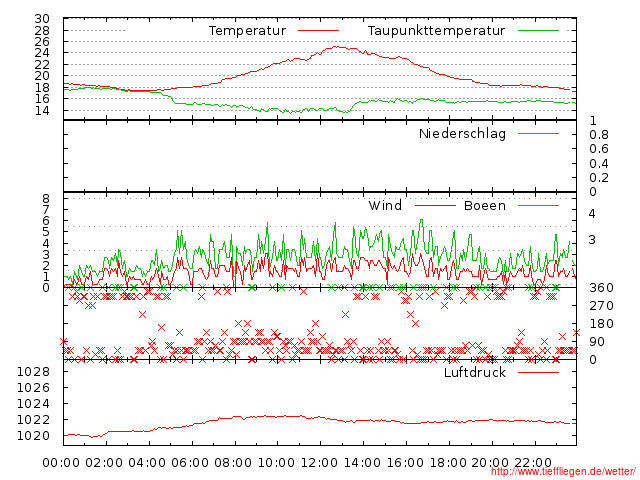640x480 pixels.
Task: Click the 5 wind speed axis label
Action: [46, 232]
